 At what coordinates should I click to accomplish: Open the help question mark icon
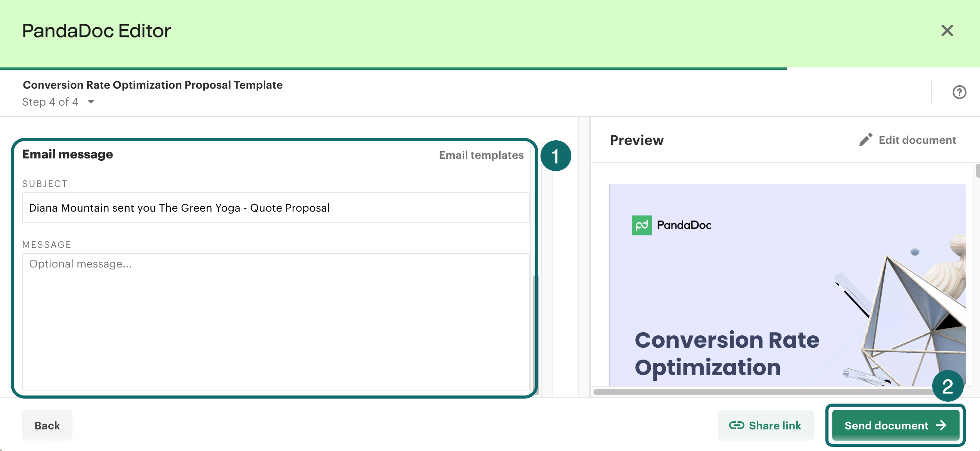[959, 92]
